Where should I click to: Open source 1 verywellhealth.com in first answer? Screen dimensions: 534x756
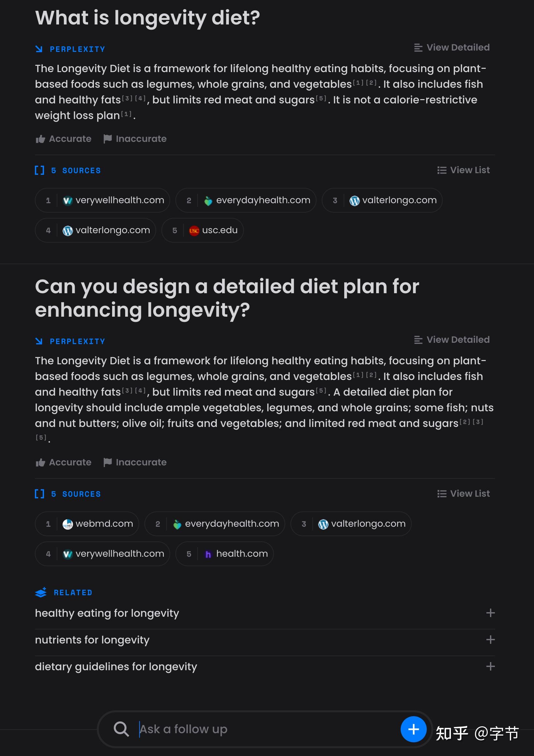coord(102,200)
